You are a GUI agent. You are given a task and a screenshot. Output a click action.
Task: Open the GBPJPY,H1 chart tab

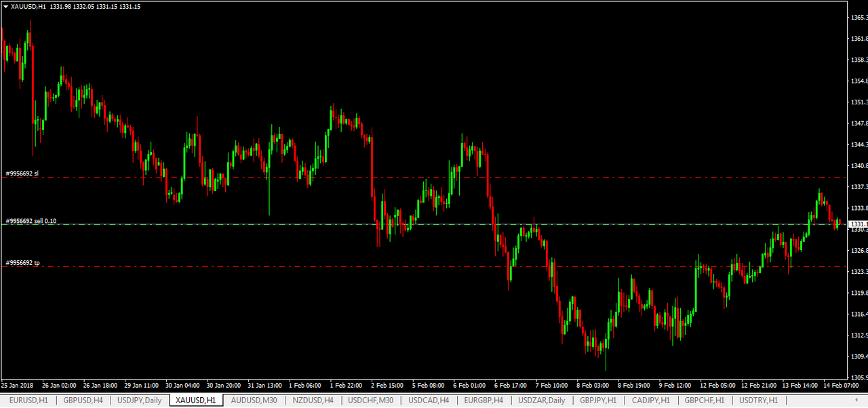(598, 401)
